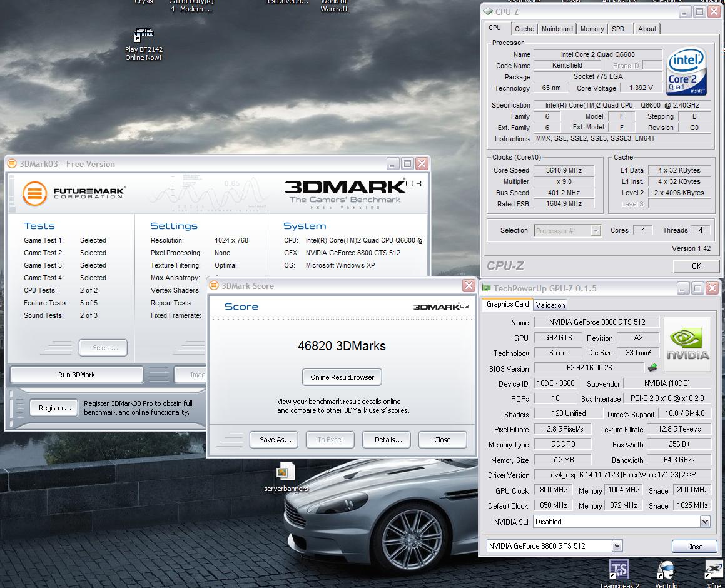Viewport: 725px width, 588px height.
Task: Launch the Teamspeak 2 desktop shortcut
Action: [619, 574]
